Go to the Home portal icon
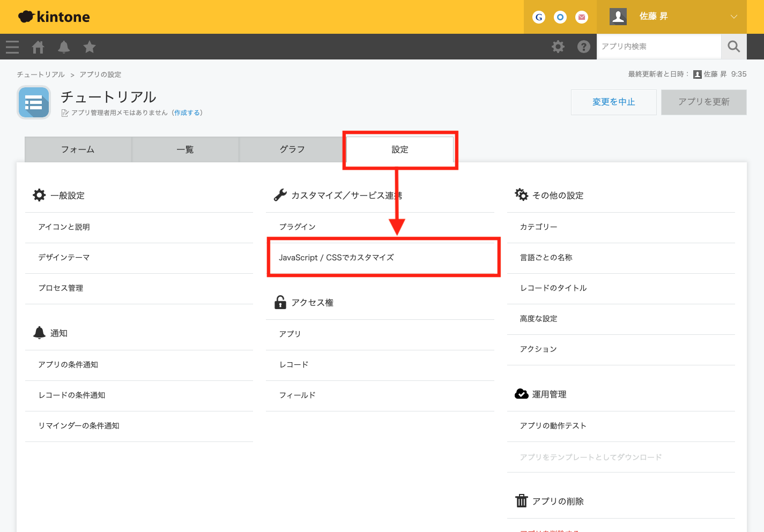Viewport: 764px width, 532px height. point(38,47)
